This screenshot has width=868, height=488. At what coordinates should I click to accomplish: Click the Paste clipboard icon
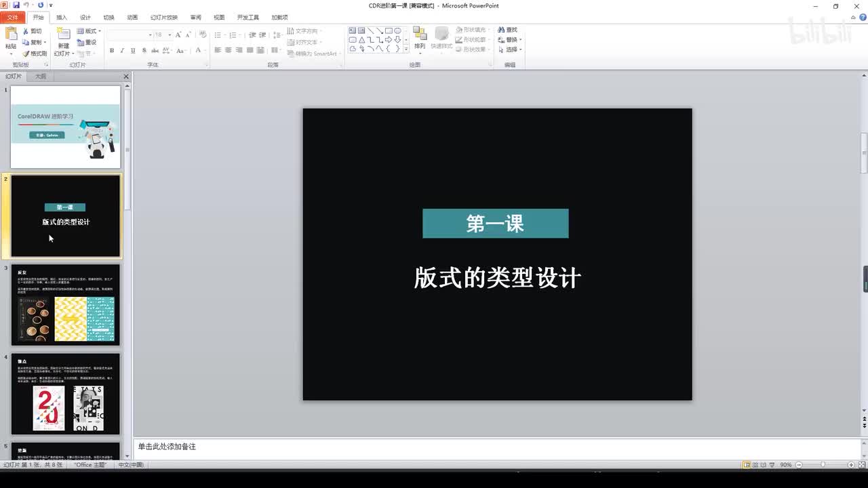pos(11,33)
